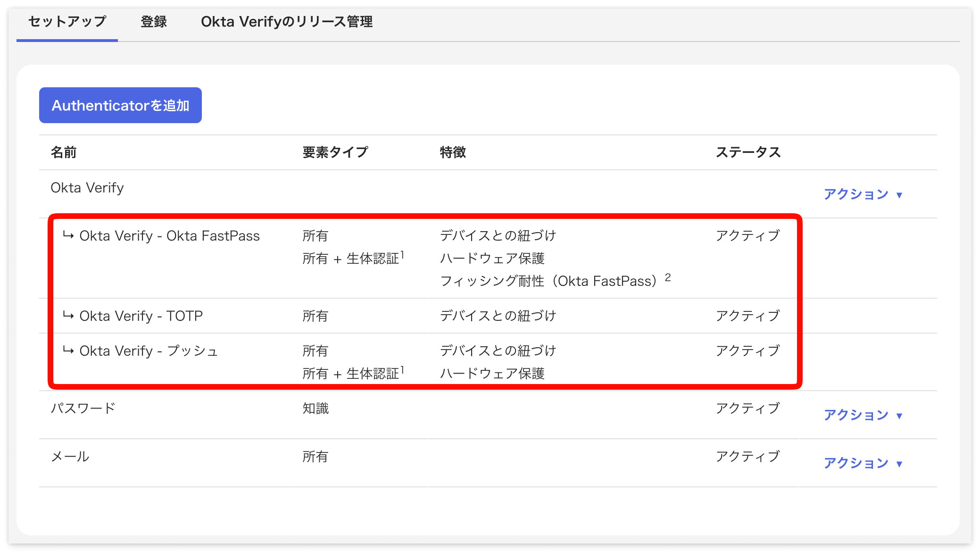Click footnote 2 after フィッシング耐性
This screenshot has height=552, width=980.
tap(668, 277)
